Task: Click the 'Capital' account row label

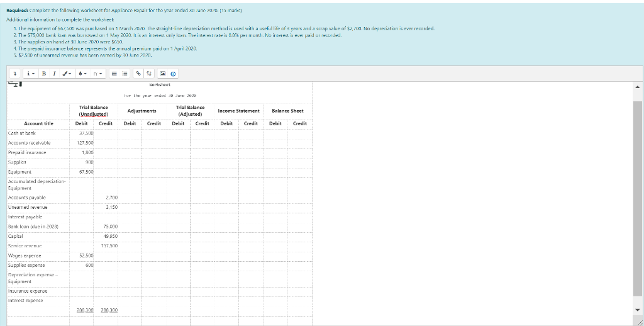Action: (16, 237)
